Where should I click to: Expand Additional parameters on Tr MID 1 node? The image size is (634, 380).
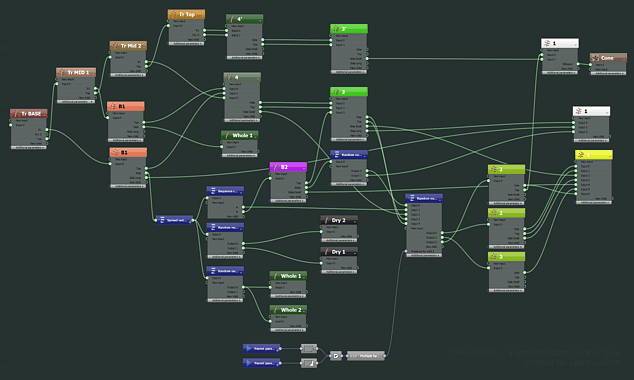pos(76,101)
